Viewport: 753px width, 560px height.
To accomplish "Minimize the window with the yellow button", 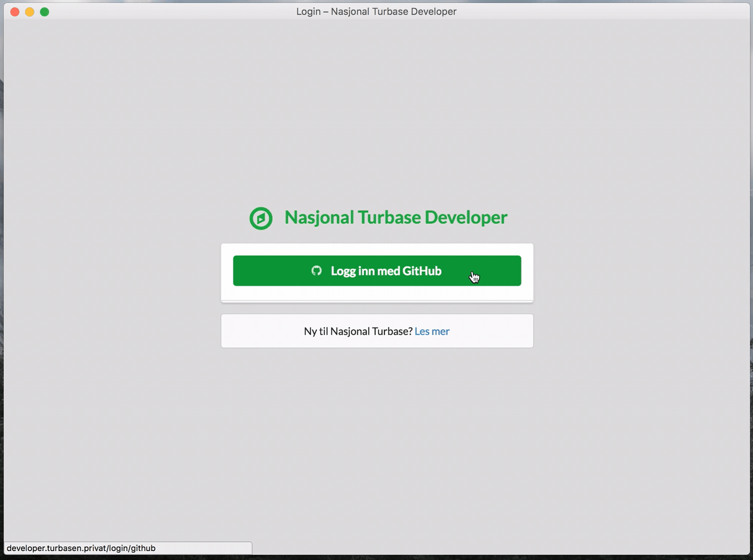I will click(30, 12).
